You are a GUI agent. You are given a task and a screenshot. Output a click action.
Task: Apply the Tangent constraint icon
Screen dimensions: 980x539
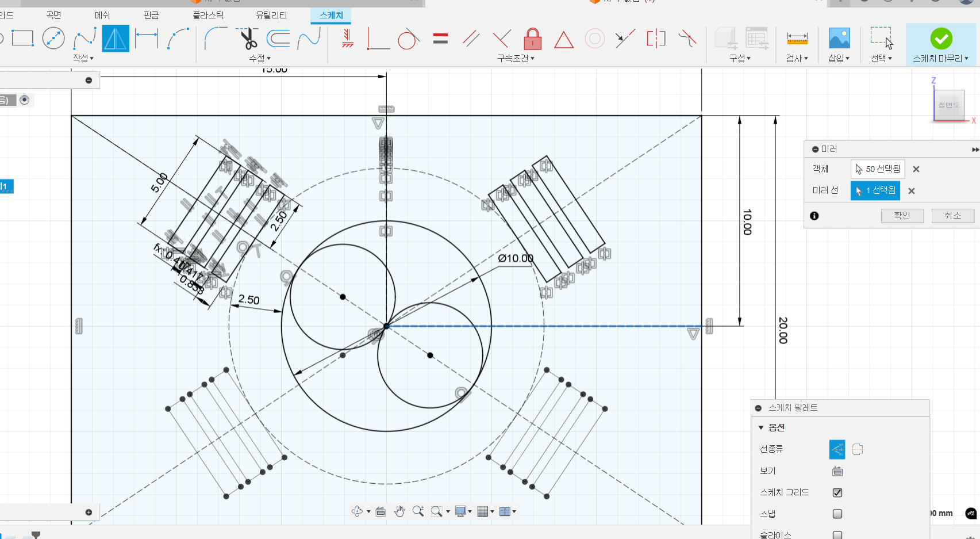click(x=409, y=39)
